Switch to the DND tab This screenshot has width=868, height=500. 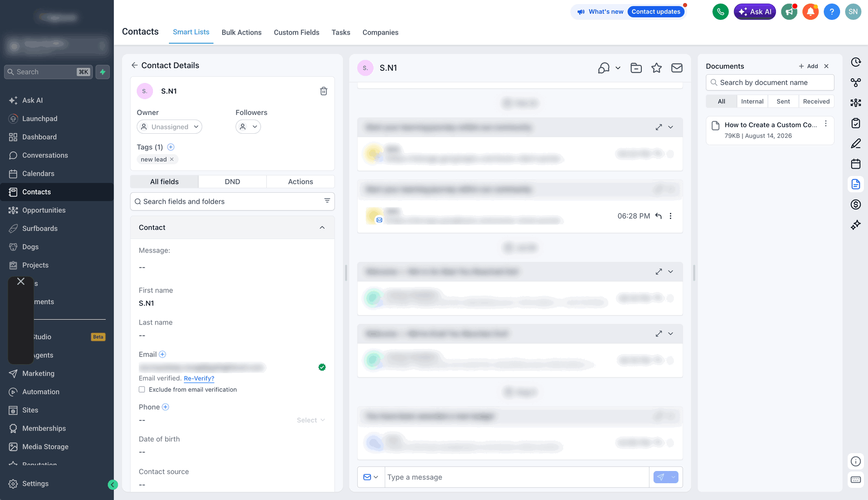click(232, 182)
